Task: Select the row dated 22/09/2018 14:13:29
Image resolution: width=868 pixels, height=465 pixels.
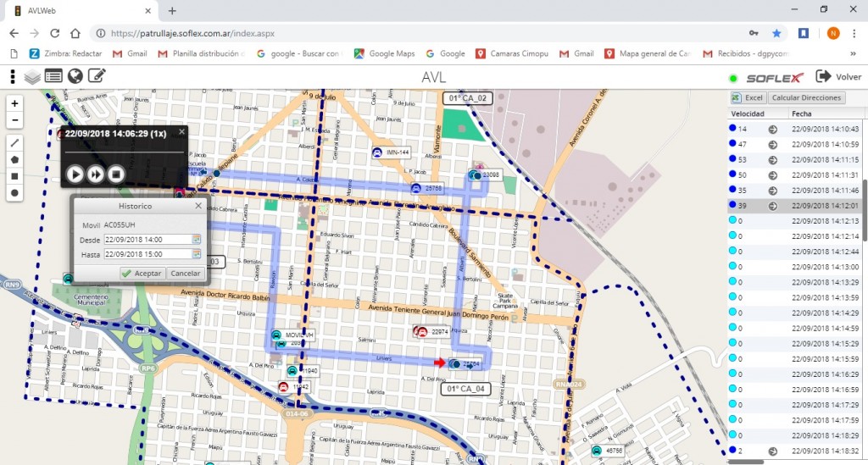Action: tap(794, 282)
